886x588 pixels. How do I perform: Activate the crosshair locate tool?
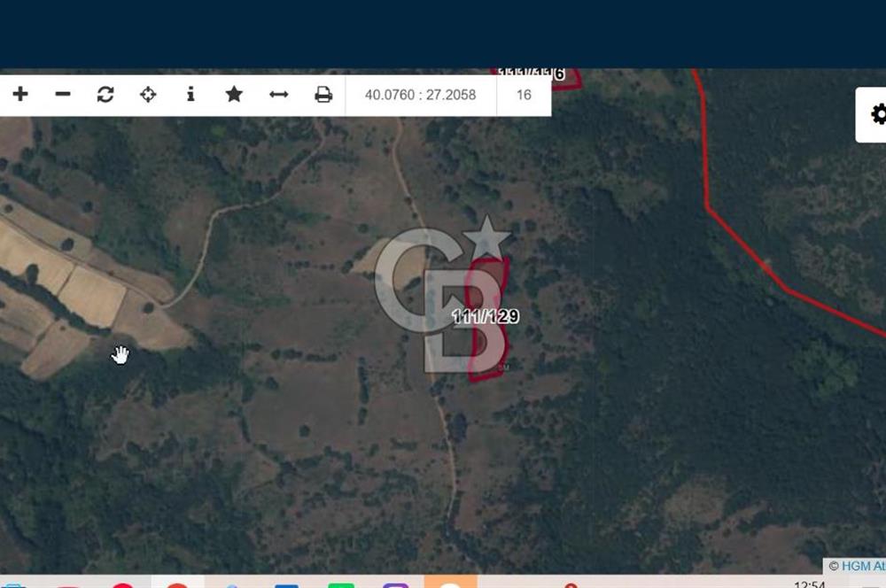click(148, 95)
